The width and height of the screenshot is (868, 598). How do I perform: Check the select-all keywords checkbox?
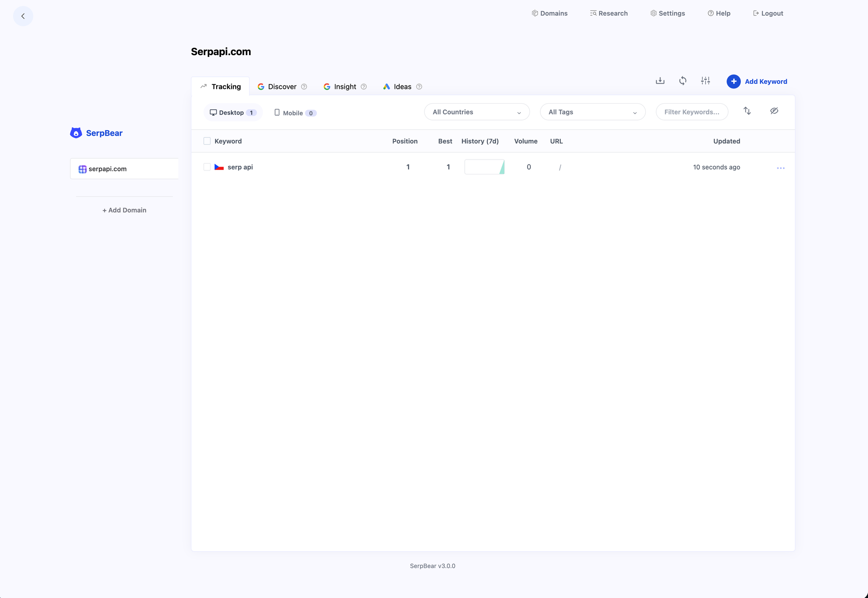pos(207,141)
